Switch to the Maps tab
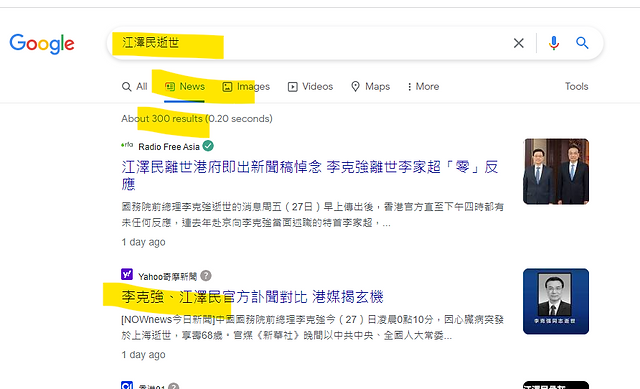640x389 pixels. tap(371, 87)
